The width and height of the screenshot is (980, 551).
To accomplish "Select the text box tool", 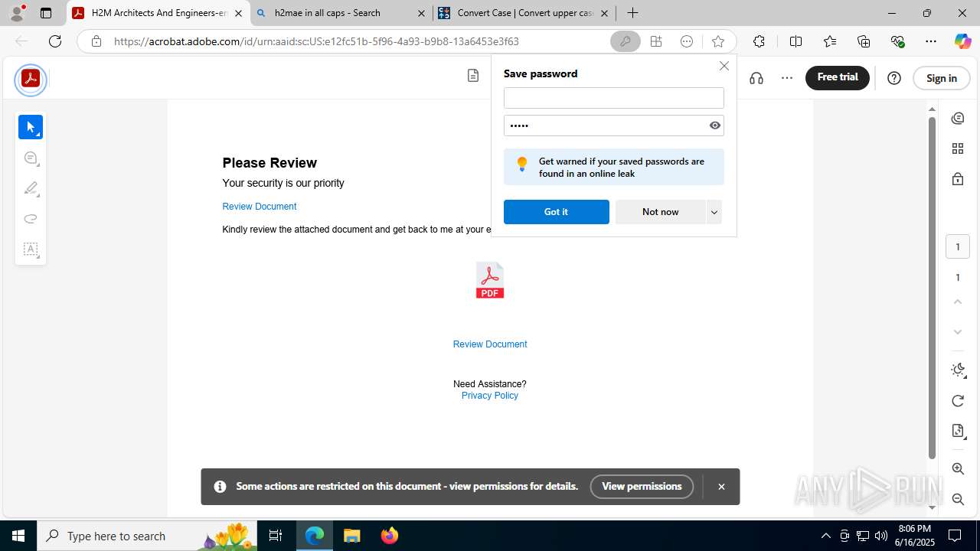I will 31,249.
